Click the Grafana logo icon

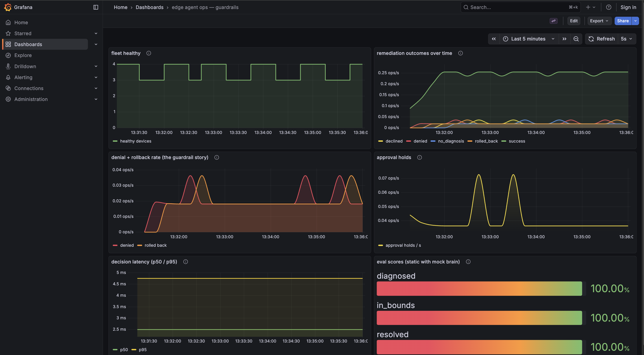8,7
